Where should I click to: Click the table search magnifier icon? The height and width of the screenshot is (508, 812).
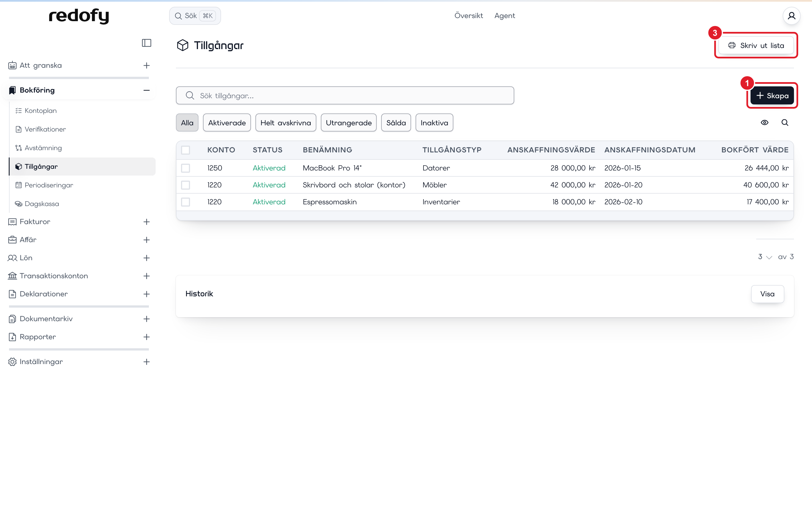coord(785,123)
